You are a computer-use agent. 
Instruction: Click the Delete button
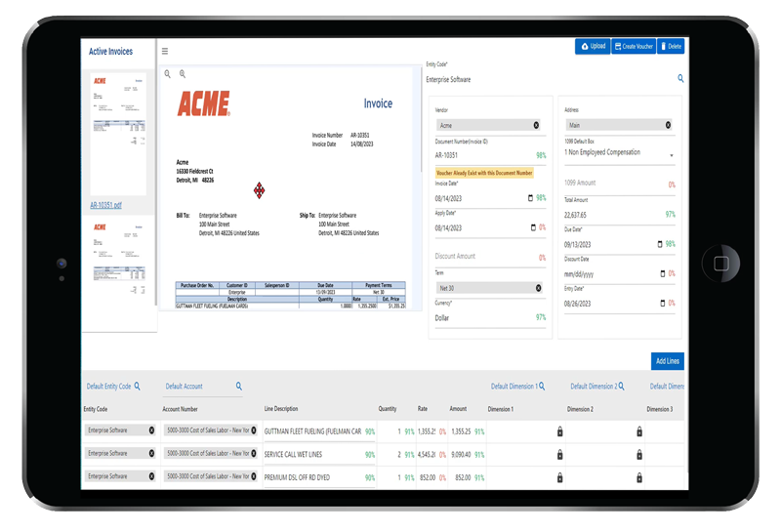(671, 46)
